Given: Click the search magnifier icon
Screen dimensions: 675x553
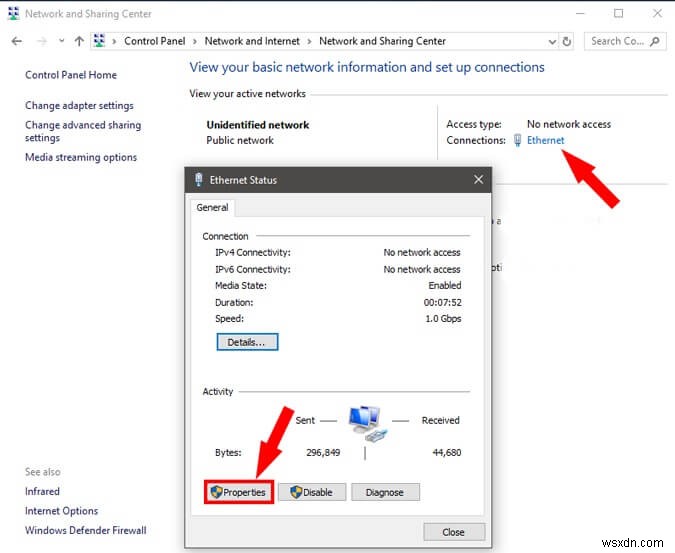Looking at the screenshot, I should tap(655, 41).
